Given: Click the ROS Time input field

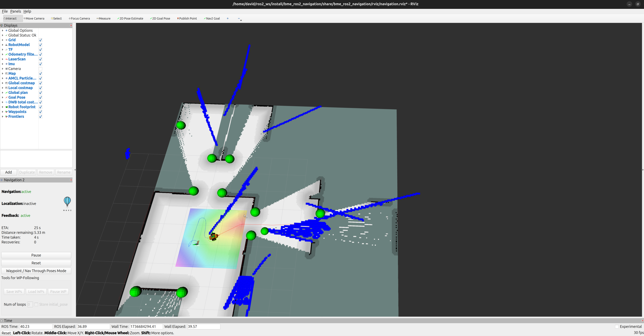Looking at the screenshot, I should point(36,326).
